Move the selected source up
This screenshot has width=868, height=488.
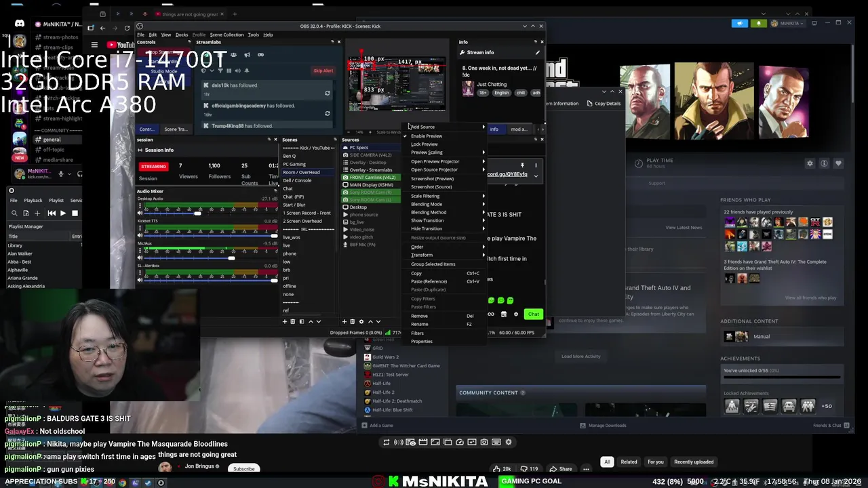tap(370, 321)
